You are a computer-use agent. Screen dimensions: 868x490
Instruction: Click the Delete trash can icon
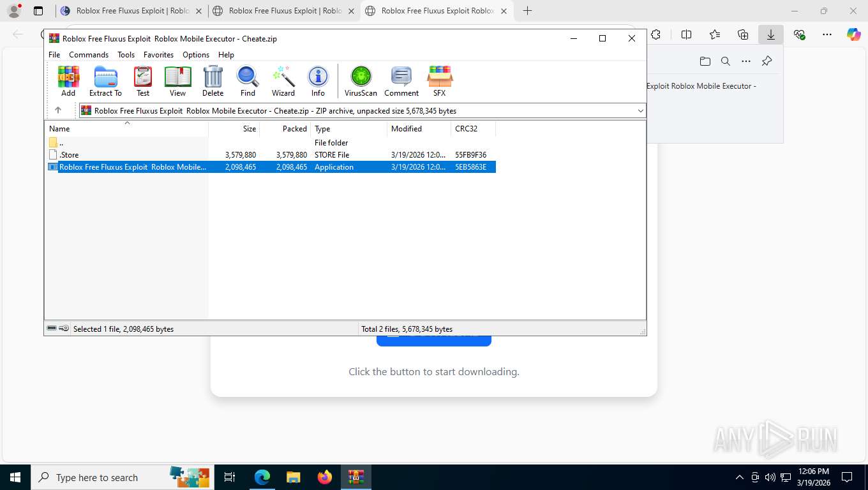tap(213, 81)
